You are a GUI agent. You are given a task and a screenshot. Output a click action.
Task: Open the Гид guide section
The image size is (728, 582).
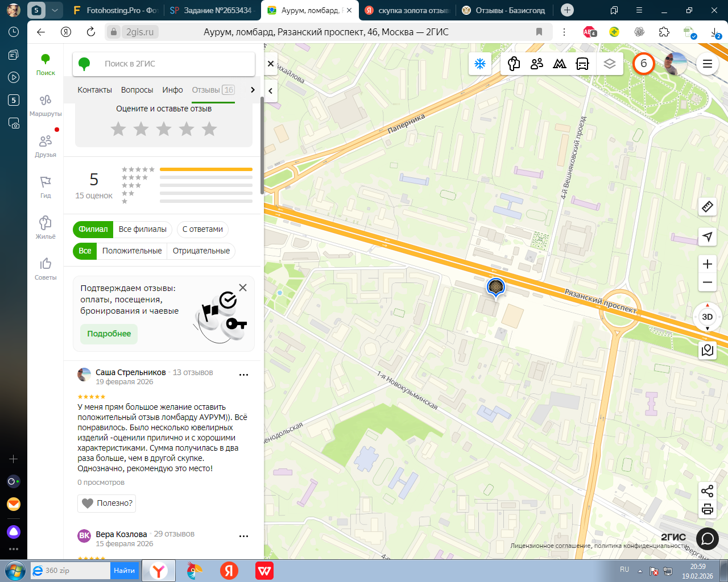point(45,187)
